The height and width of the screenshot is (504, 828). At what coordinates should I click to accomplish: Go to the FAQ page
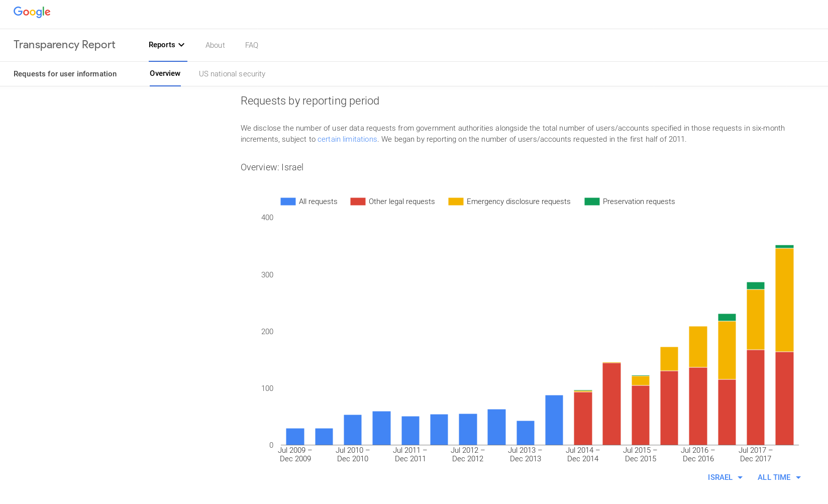pyautogui.click(x=252, y=45)
